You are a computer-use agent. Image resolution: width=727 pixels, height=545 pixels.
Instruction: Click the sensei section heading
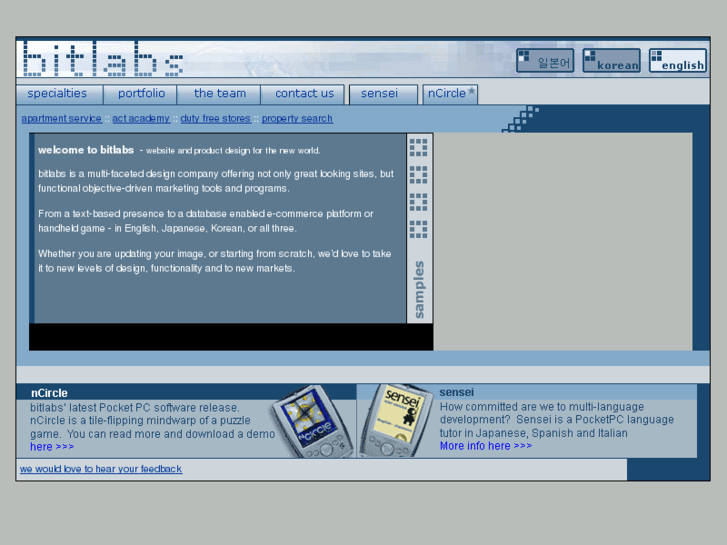(x=457, y=392)
